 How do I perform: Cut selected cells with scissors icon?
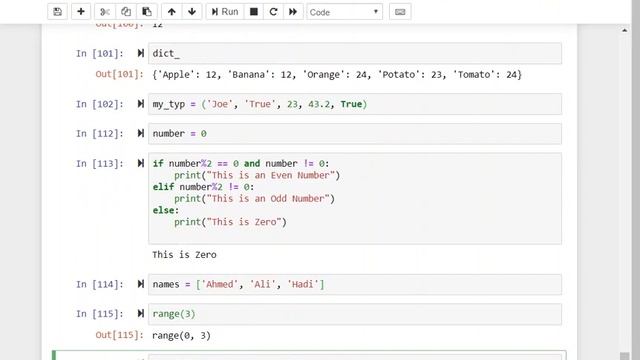105,12
